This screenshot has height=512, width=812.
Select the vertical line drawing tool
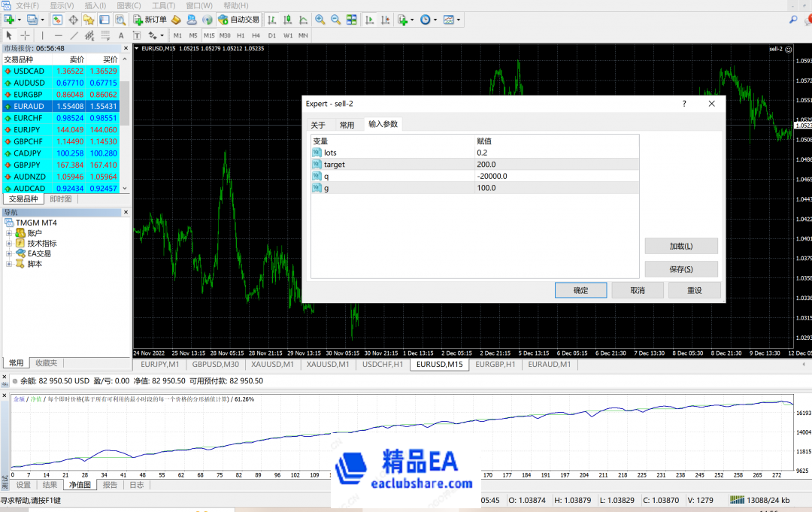[x=42, y=35]
